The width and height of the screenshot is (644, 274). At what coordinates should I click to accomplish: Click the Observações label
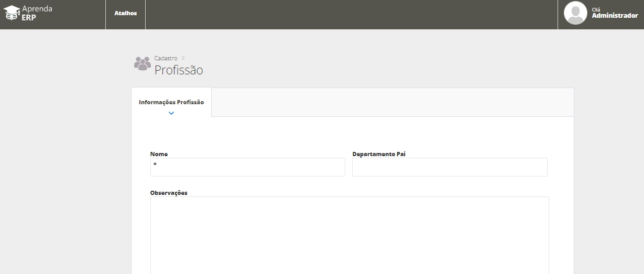pos(169,193)
